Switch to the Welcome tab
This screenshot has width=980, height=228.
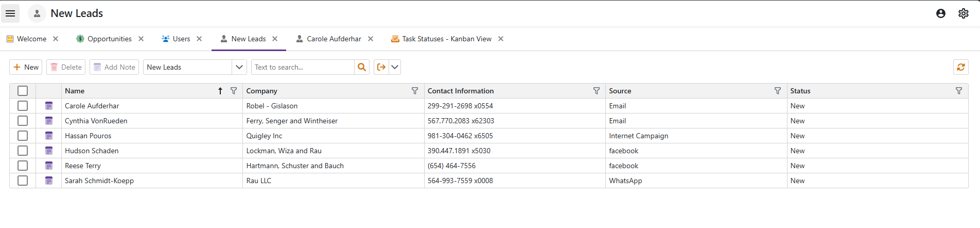[x=31, y=39]
